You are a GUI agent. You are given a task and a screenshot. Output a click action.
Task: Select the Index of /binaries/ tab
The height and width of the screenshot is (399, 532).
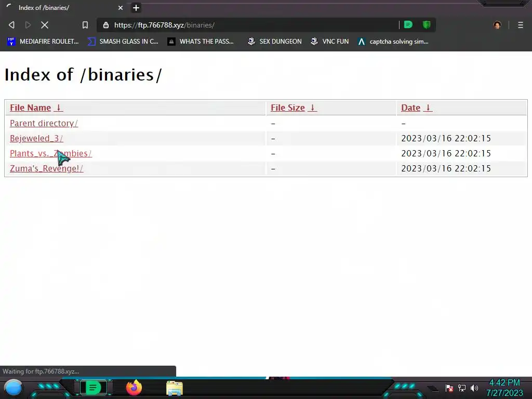click(x=64, y=7)
